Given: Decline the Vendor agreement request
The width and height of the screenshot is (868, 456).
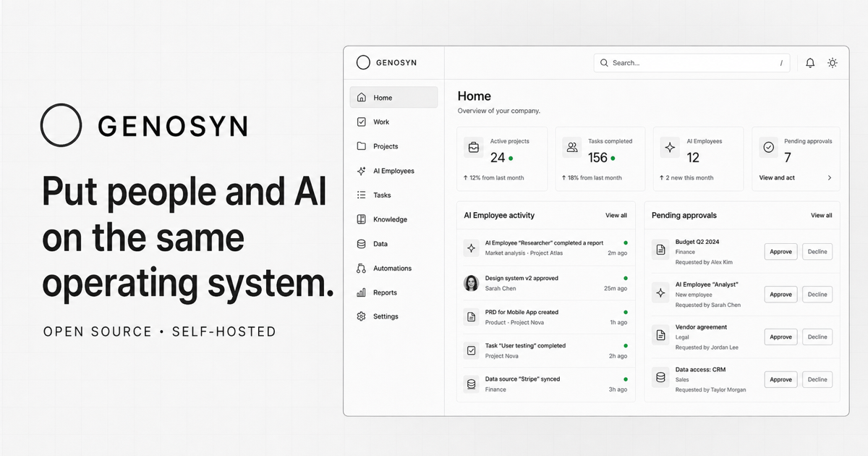Looking at the screenshot, I should 817,337.
